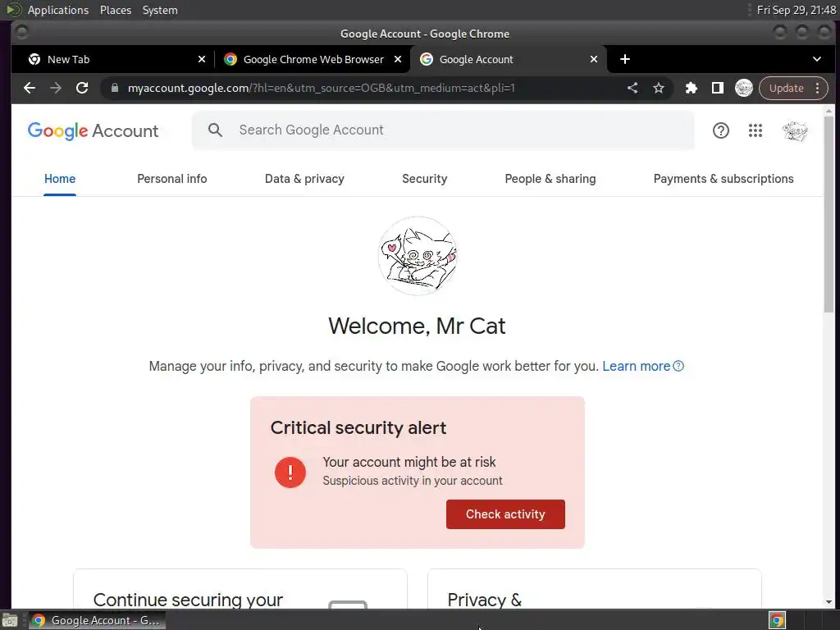Open Chrome profile avatar in toolbar
The height and width of the screenshot is (630, 840).
(743, 88)
